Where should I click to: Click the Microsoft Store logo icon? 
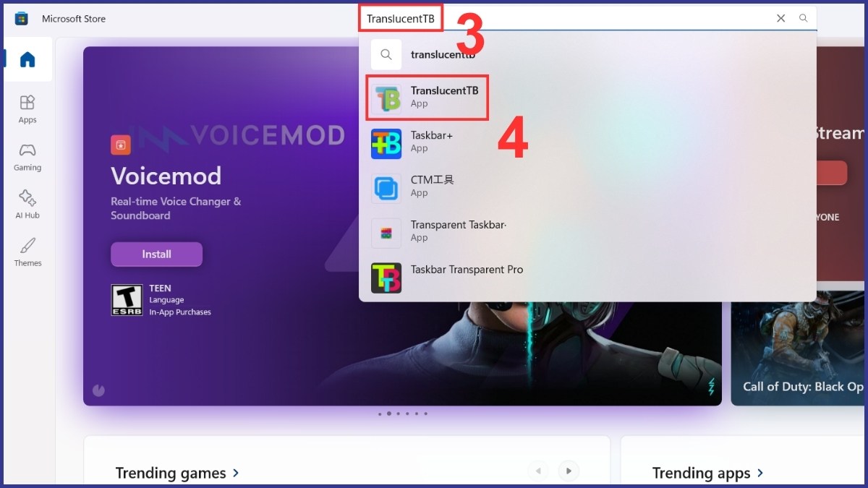coord(22,19)
